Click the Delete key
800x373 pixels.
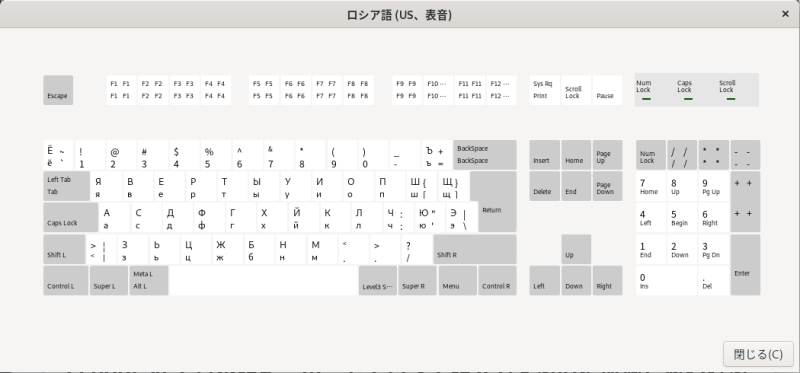[x=544, y=186]
